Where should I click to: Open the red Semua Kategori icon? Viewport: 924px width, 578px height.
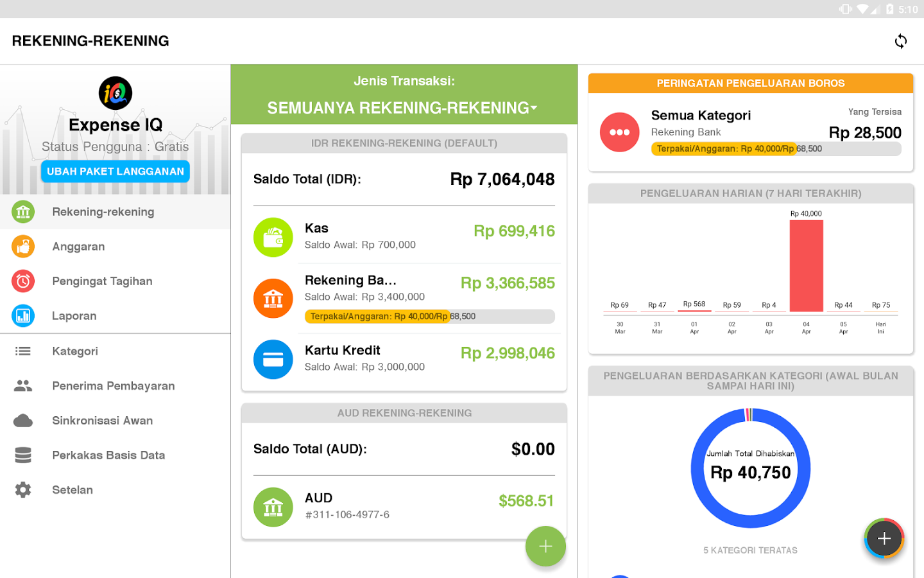click(x=620, y=132)
